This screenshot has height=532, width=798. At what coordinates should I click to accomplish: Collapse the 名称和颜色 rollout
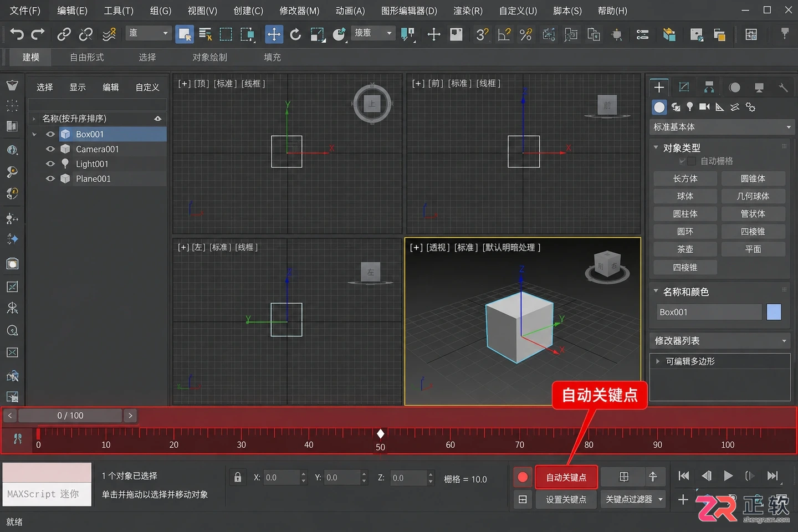pos(656,291)
